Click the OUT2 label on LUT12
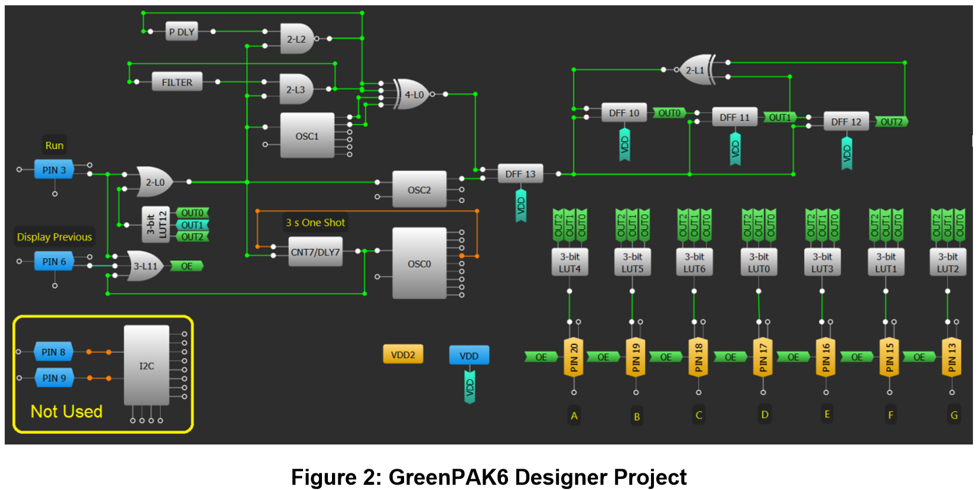 point(192,236)
